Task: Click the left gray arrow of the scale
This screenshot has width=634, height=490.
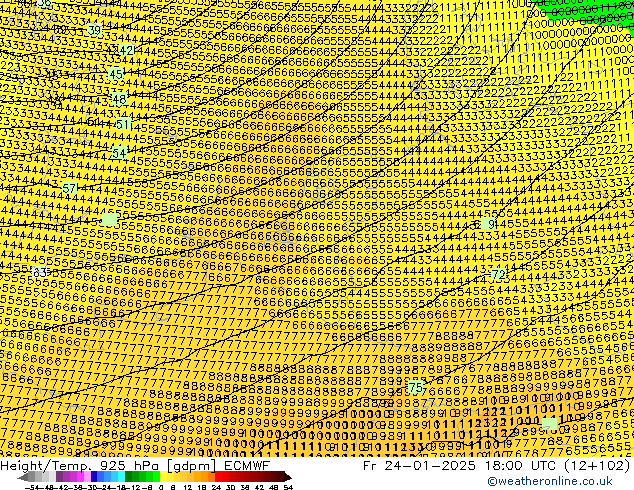Action: (x=23, y=477)
